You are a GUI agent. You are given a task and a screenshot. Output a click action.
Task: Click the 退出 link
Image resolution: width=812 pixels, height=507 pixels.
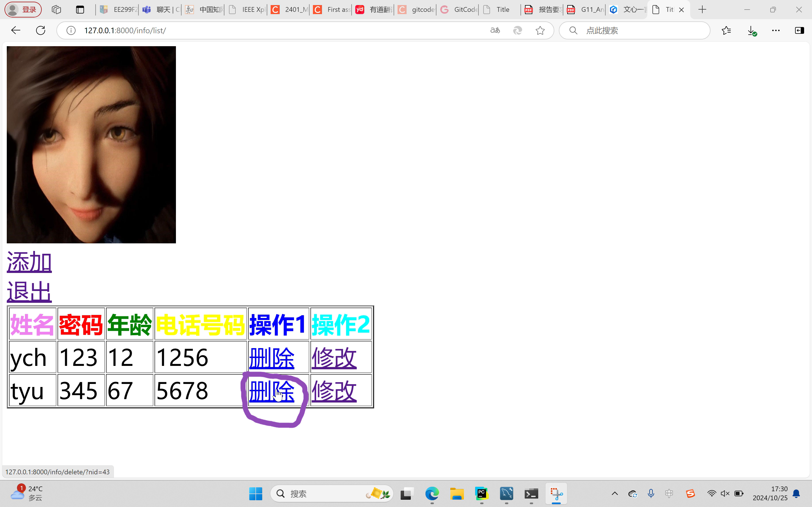pos(29,292)
